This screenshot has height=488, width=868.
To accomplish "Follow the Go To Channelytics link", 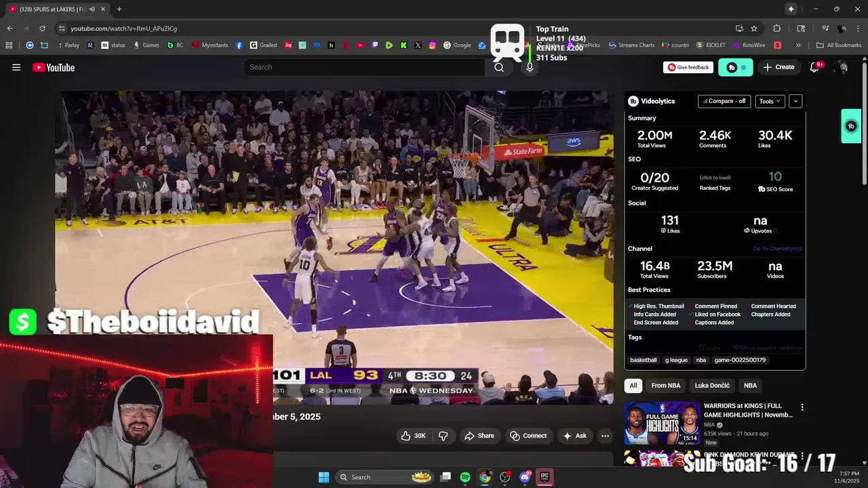I will [x=777, y=249].
